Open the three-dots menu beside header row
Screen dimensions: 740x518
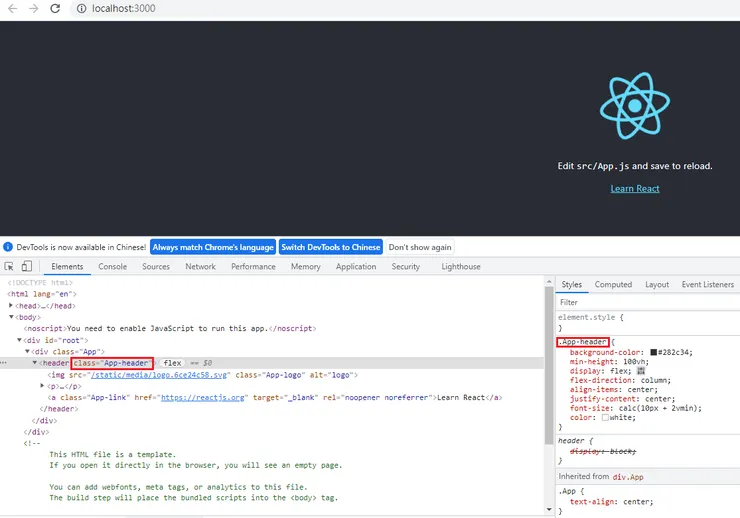(x=4, y=363)
